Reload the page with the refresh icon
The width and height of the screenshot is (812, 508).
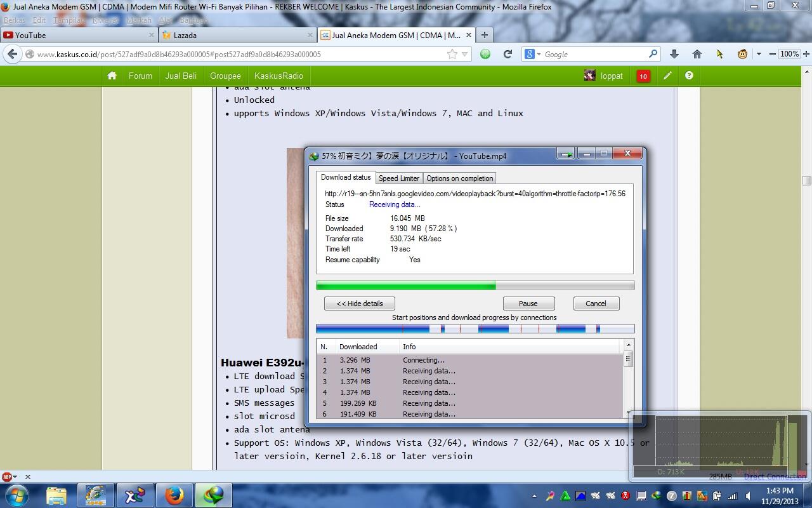pyautogui.click(x=507, y=54)
